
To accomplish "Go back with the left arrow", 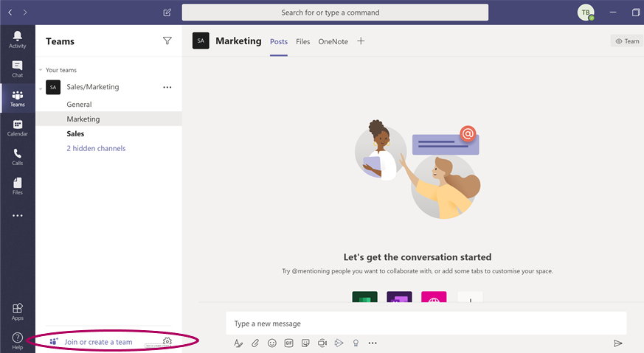I will [x=10, y=13].
